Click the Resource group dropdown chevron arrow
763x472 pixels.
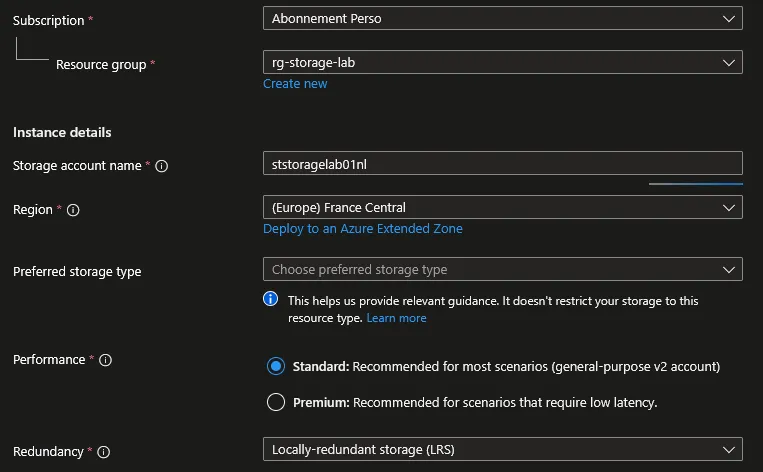click(728, 63)
